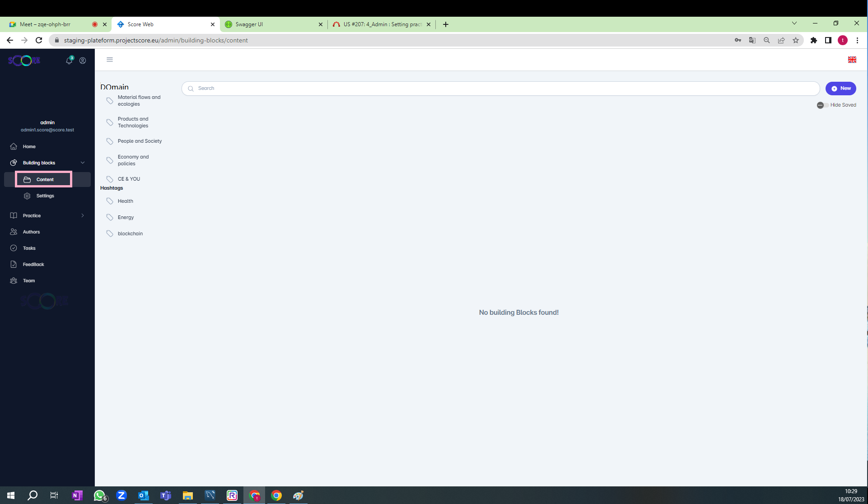Toggle the Hide Saved switch
The image size is (868, 504).
pyautogui.click(x=821, y=105)
